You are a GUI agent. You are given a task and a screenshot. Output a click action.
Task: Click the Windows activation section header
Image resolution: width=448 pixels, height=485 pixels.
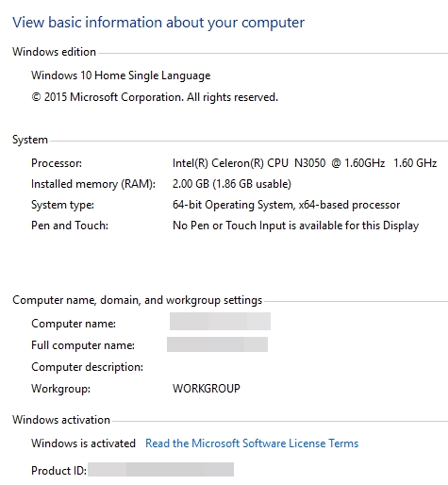coord(61,420)
